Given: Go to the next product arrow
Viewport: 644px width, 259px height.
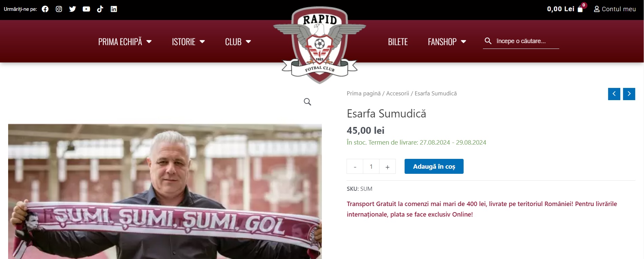Looking at the screenshot, I should pyautogui.click(x=629, y=94).
